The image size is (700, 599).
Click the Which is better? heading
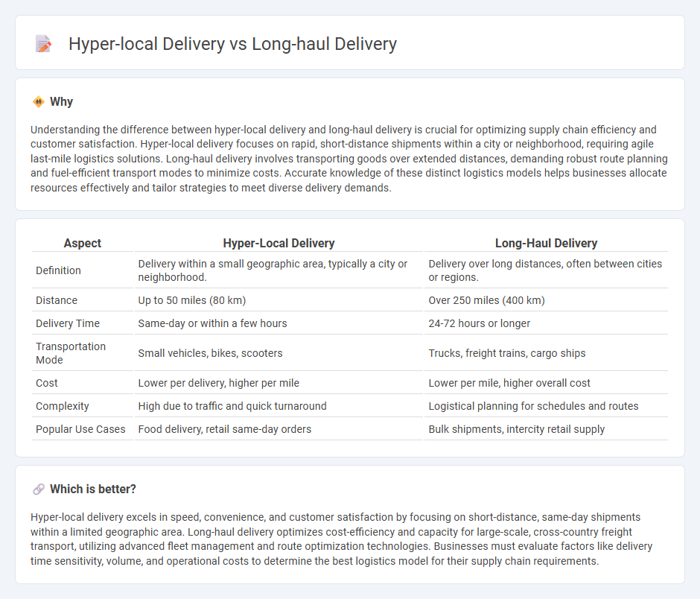click(x=93, y=489)
